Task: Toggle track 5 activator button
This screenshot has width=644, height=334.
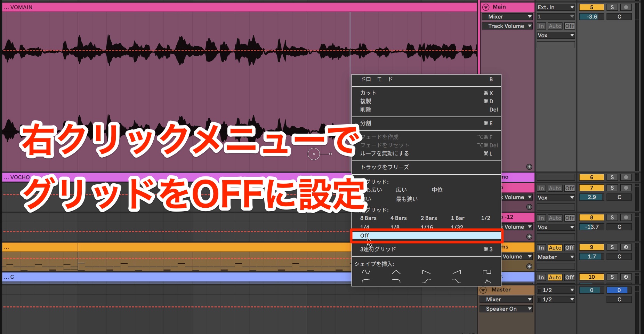Action: 591,7
